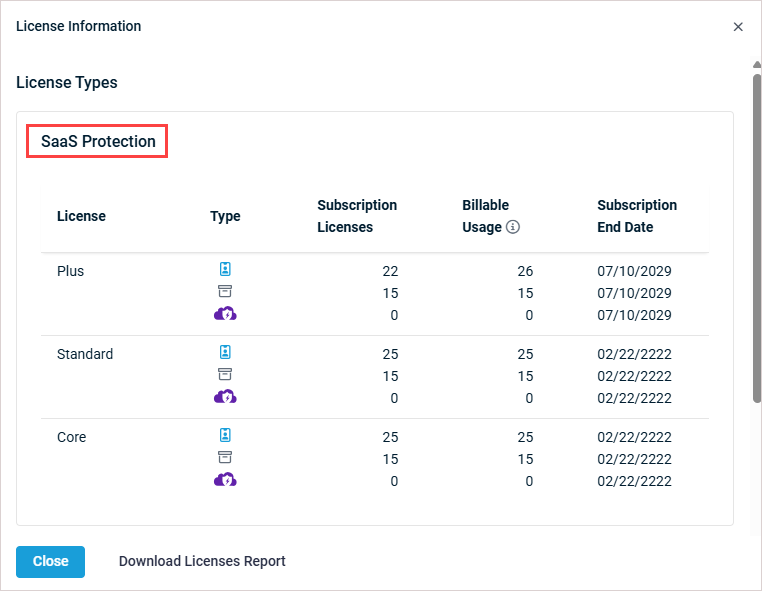Click the Plus billable usage value 26
The height and width of the screenshot is (591, 762).
[x=525, y=271]
